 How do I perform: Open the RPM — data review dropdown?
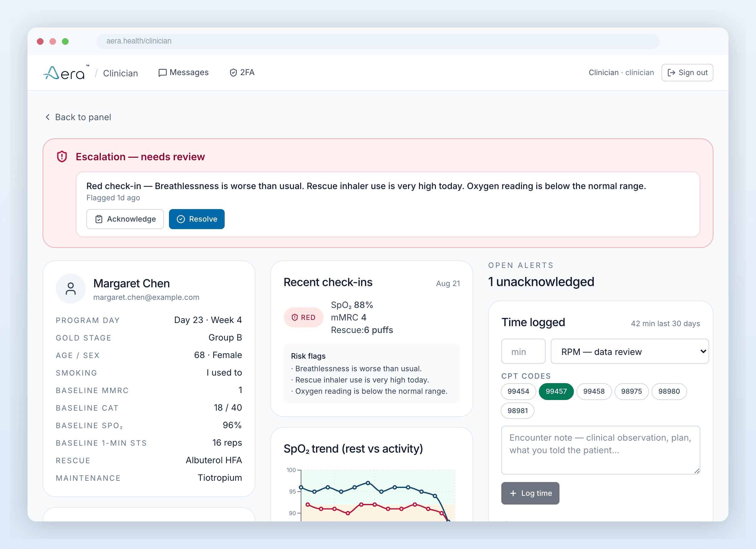pos(630,351)
